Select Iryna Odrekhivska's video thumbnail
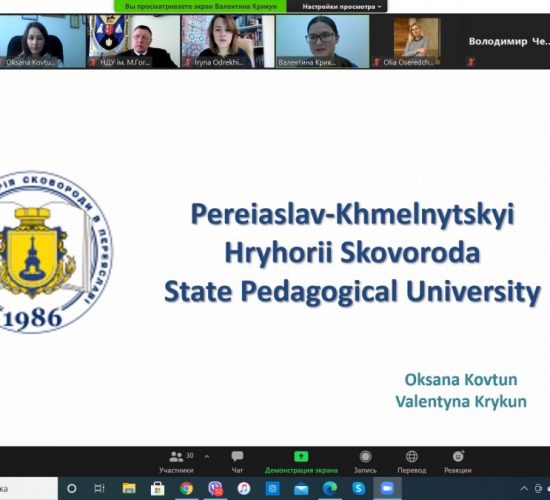 [x=227, y=41]
